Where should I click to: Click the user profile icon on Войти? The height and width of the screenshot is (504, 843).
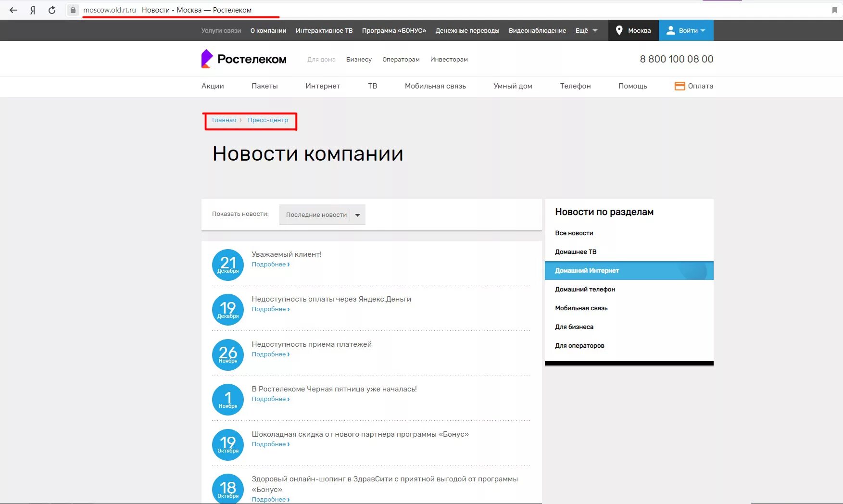pyautogui.click(x=670, y=30)
